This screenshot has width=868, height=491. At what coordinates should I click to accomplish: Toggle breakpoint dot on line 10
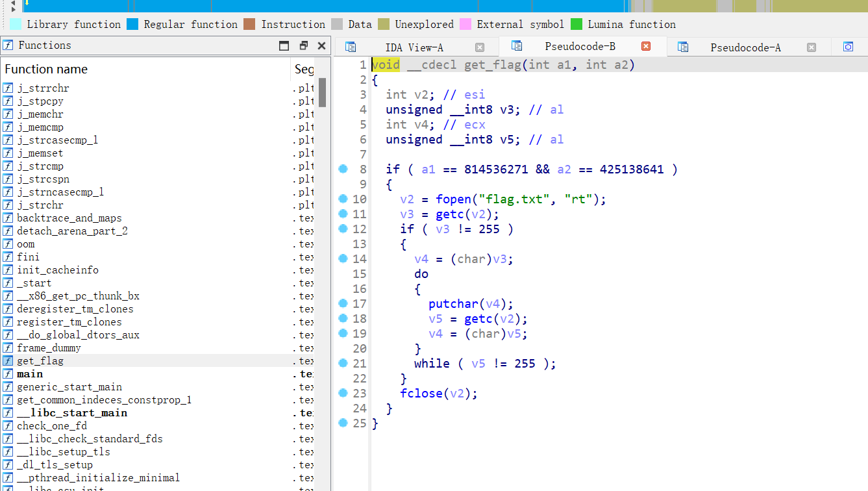coord(343,199)
